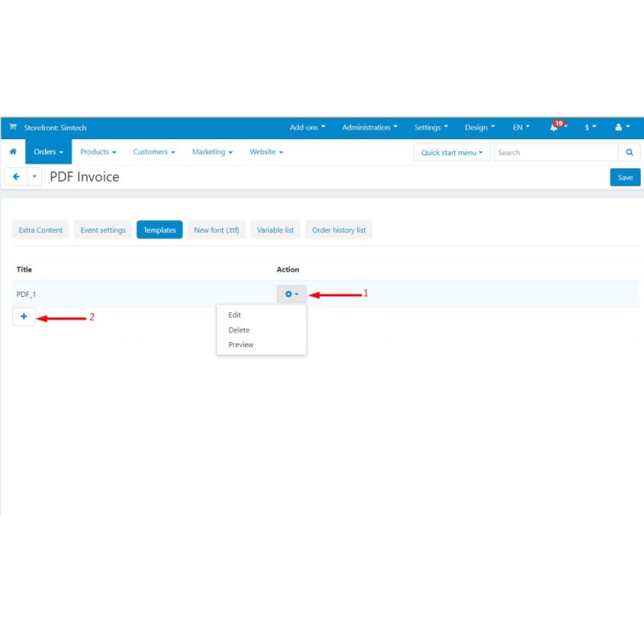
Task: Choose Preview in the context menu
Action: (x=240, y=345)
